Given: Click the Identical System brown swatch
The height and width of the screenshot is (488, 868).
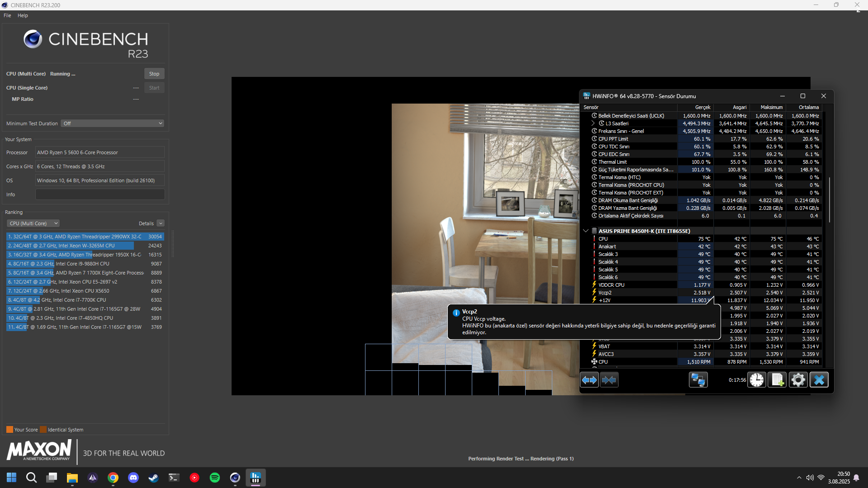Looking at the screenshot, I should click(x=43, y=430).
